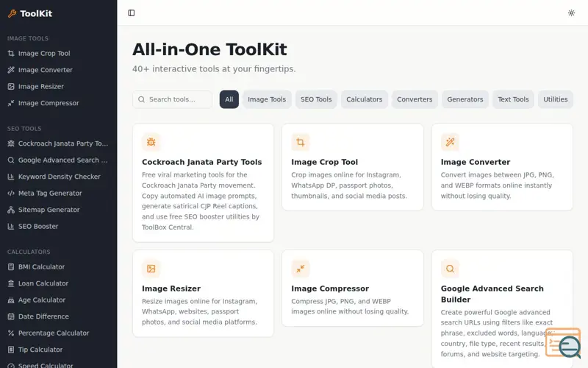Click the Loan Calculator bank icon
Viewport: 588px width, 368px height.
pyautogui.click(x=11, y=283)
